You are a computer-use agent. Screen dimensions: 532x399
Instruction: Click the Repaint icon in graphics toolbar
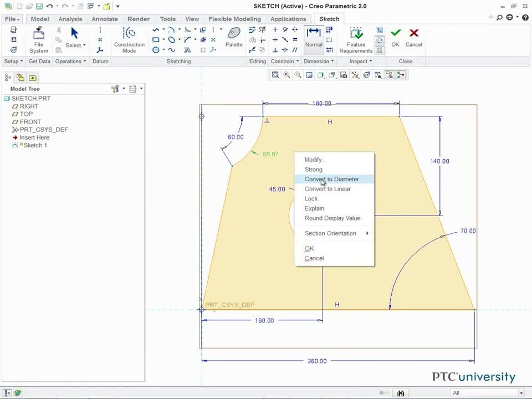(x=309, y=75)
